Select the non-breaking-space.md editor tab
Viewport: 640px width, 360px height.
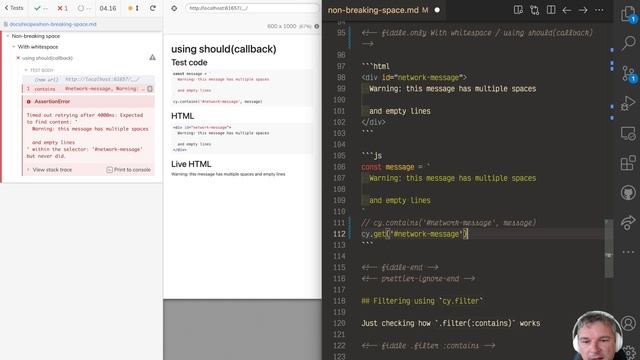378,10
